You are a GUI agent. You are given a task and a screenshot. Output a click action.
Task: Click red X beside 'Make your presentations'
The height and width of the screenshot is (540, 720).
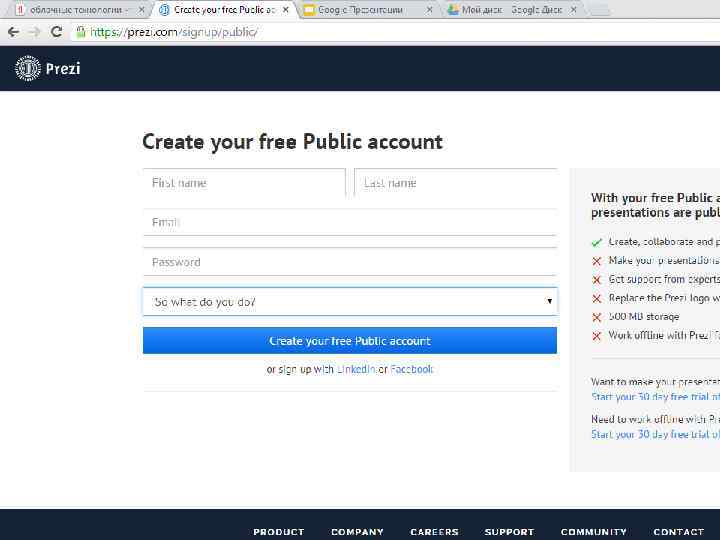[x=596, y=261]
